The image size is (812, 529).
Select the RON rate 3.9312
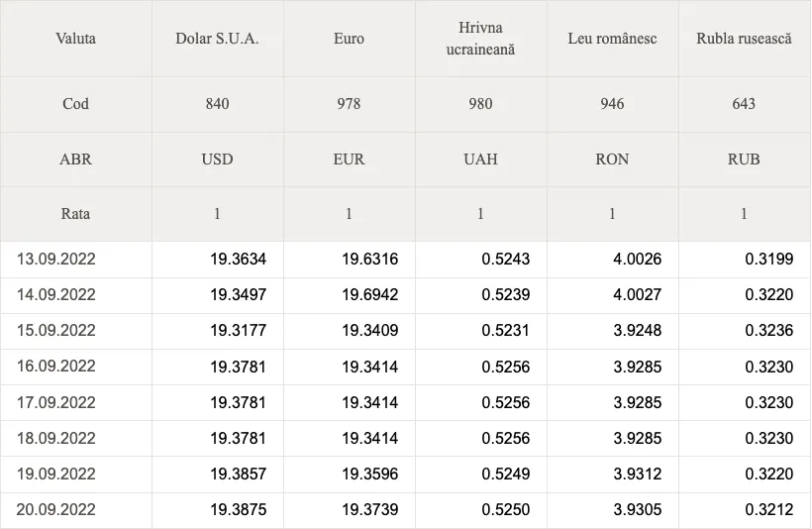(638, 474)
